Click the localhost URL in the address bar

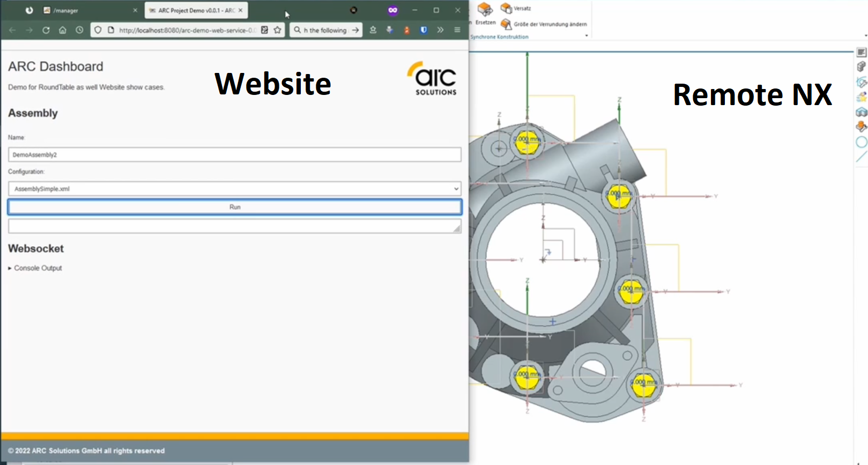click(x=187, y=30)
